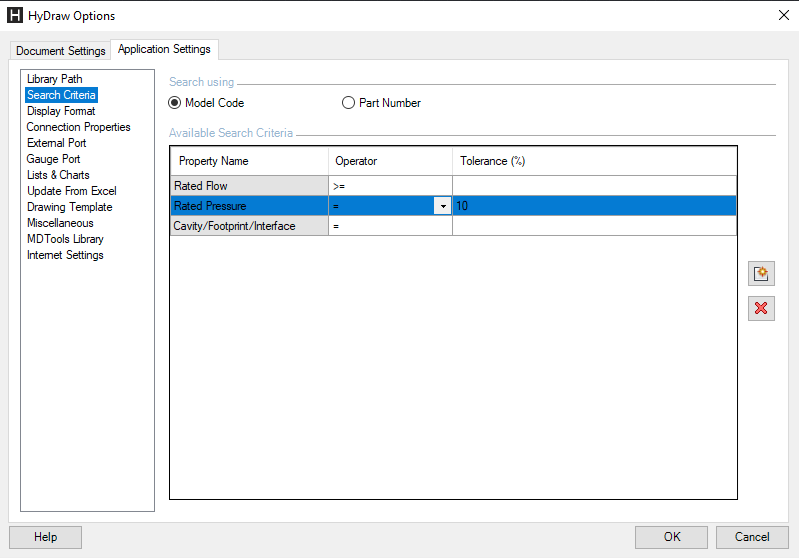This screenshot has height=558, width=799.
Task: Open MDTools Library settings
Action: [65, 239]
